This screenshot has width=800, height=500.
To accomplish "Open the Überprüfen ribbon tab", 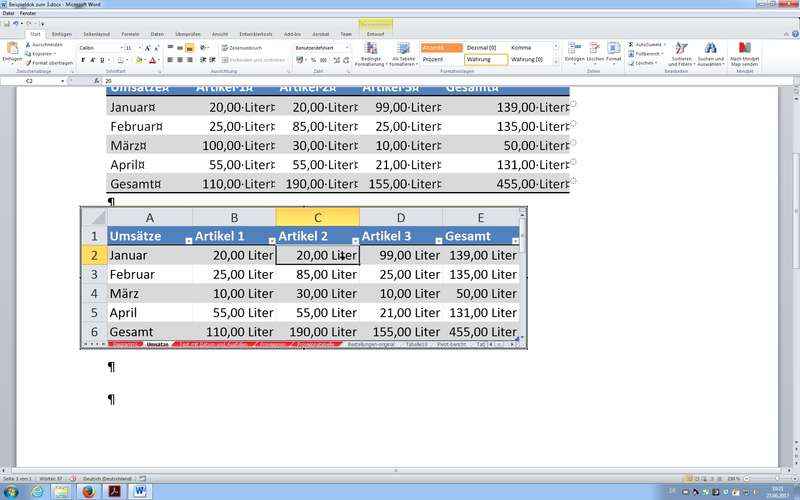I will point(188,34).
